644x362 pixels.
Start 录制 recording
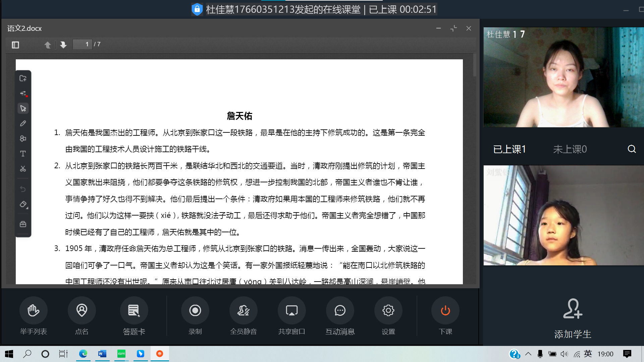point(195,316)
